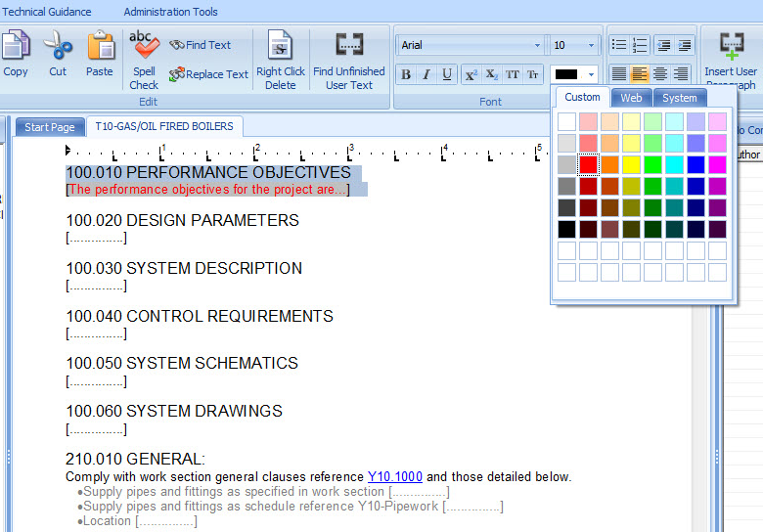Click the ruler's left indent marker
763x532 pixels.
pos(67,151)
